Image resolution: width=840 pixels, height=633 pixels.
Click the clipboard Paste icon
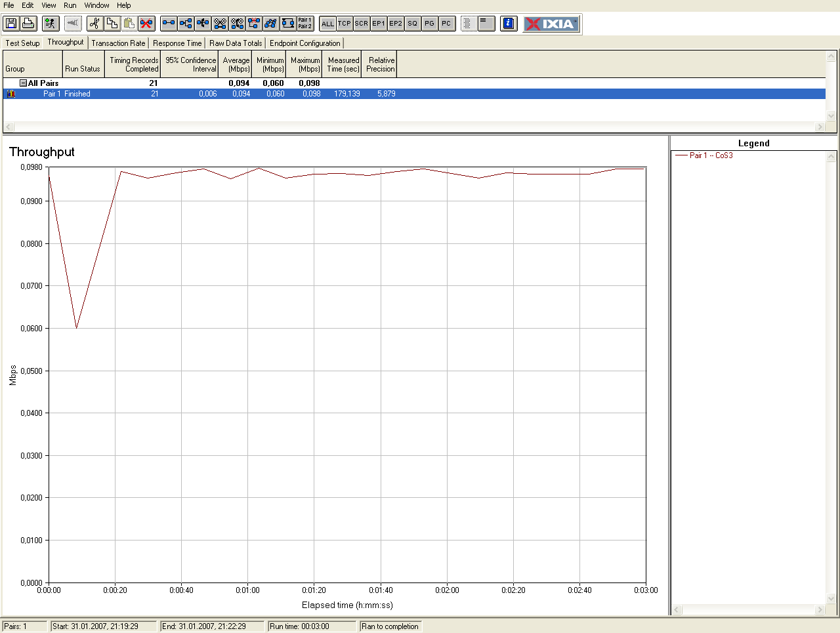(x=129, y=24)
